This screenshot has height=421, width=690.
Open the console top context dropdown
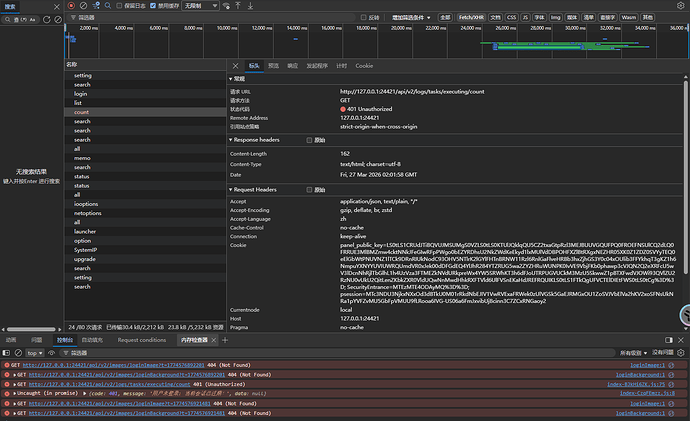pos(36,353)
